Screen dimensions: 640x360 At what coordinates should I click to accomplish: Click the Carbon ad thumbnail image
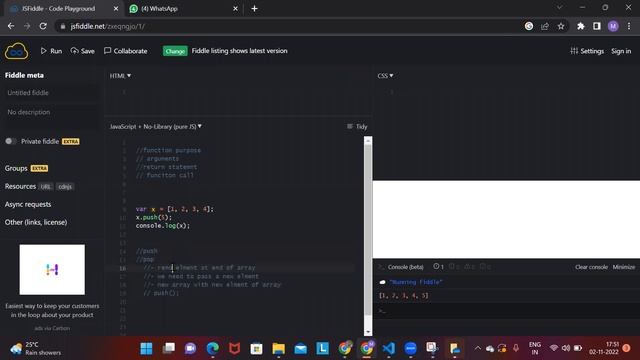click(x=52, y=270)
